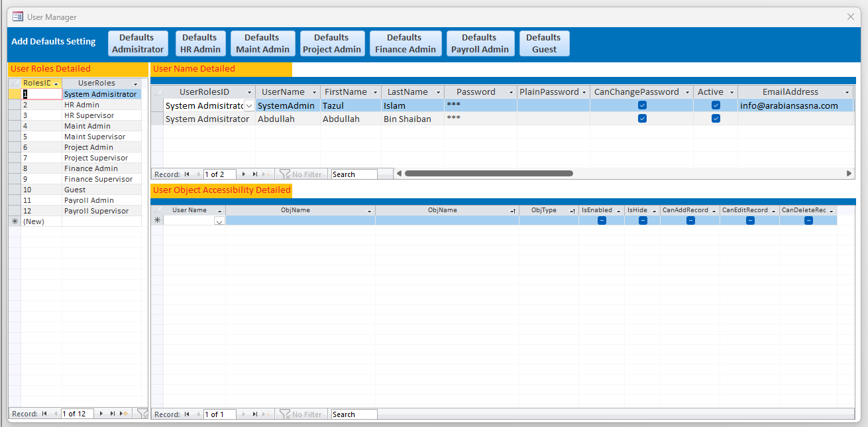Open Password column header filter arrow
The width and height of the screenshot is (868, 427).
point(511,92)
